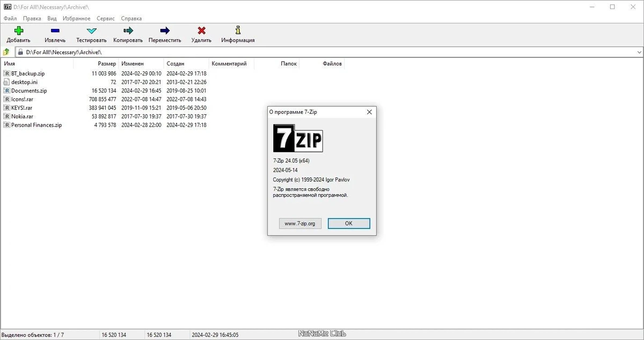Sort files by the Создан column
This screenshot has width=644, height=340.
click(186, 64)
